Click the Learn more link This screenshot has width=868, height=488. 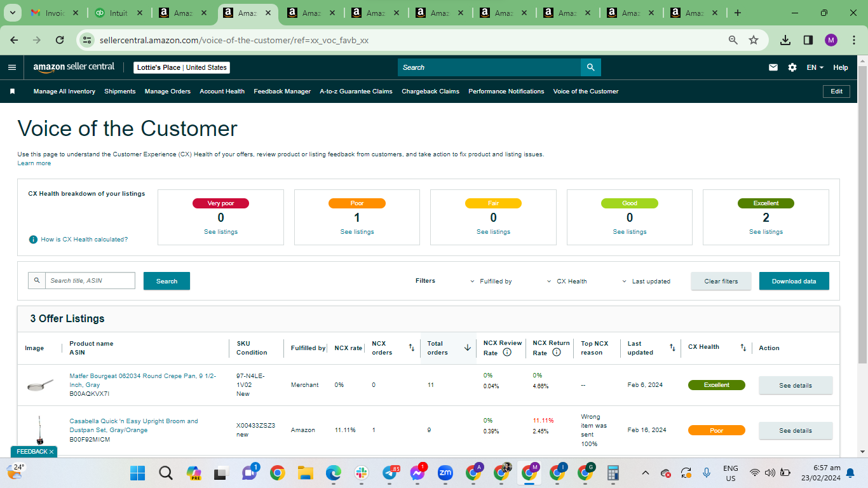click(x=34, y=163)
